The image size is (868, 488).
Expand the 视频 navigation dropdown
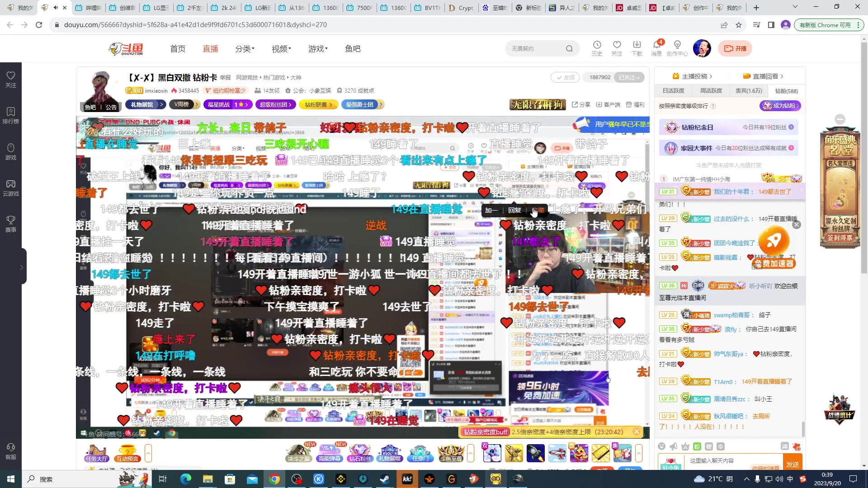280,48
